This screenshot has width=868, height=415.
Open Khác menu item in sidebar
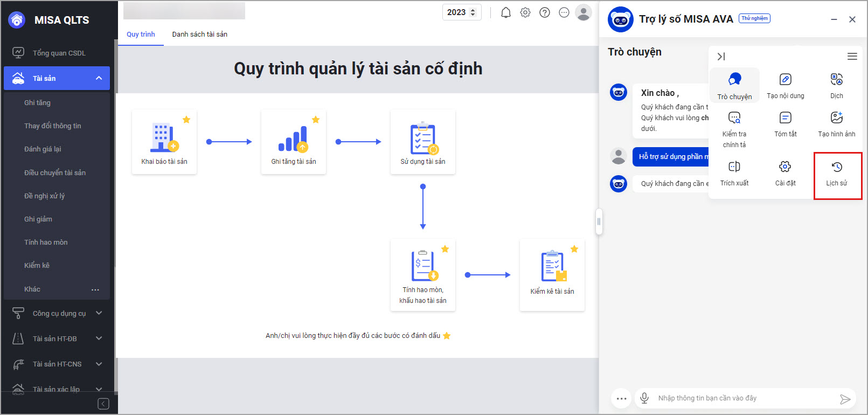[32, 289]
